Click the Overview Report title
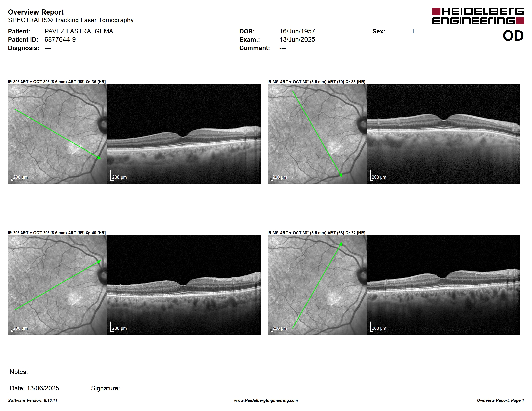 coord(36,12)
